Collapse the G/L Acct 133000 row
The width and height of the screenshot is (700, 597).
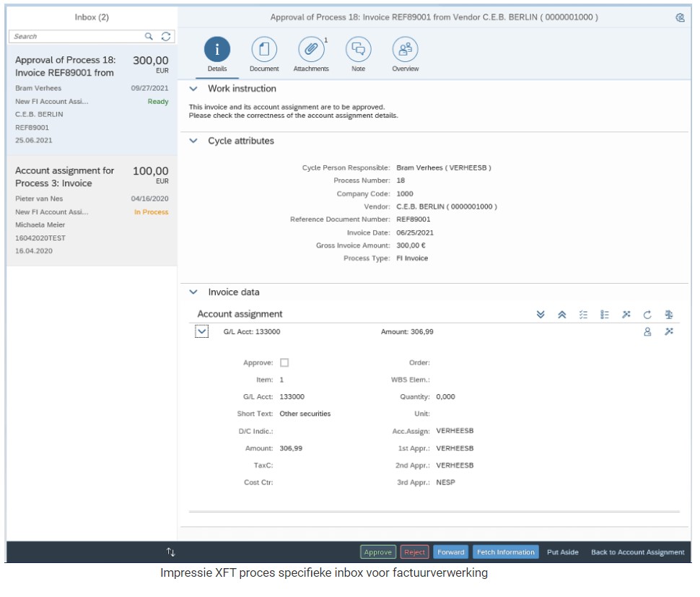[202, 331]
